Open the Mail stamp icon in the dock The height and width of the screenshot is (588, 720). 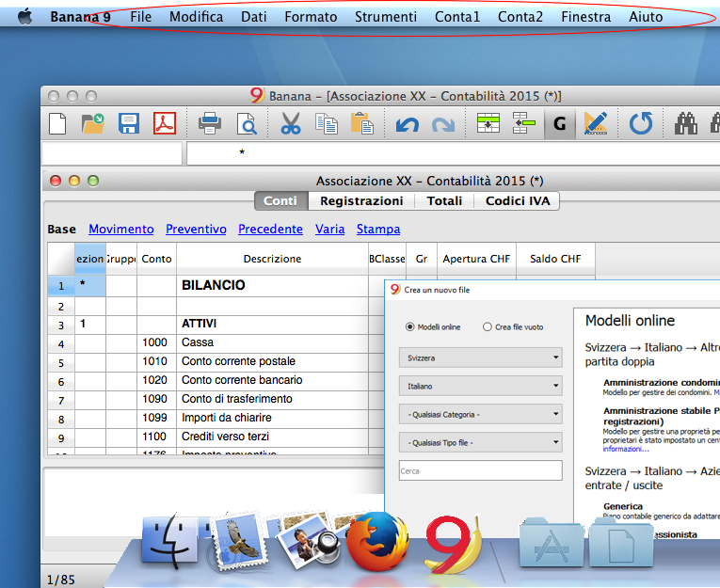tap(239, 540)
